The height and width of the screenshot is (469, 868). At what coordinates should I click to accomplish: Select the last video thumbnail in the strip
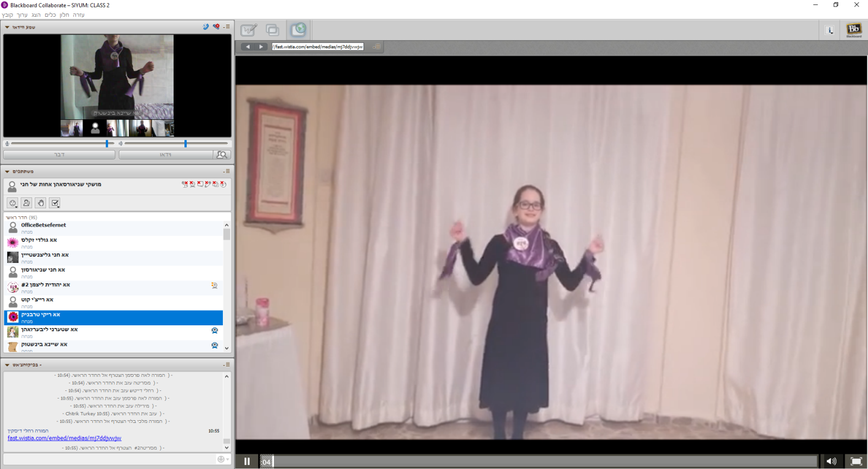(x=163, y=129)
